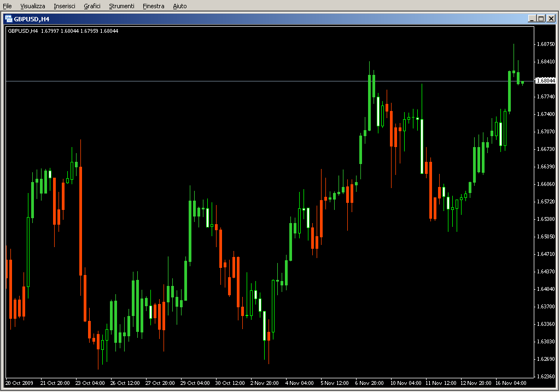Click the 26 Oct 12:00 time axis label
The height and width of the screenshot is (392, 560).
pos(125,383)
